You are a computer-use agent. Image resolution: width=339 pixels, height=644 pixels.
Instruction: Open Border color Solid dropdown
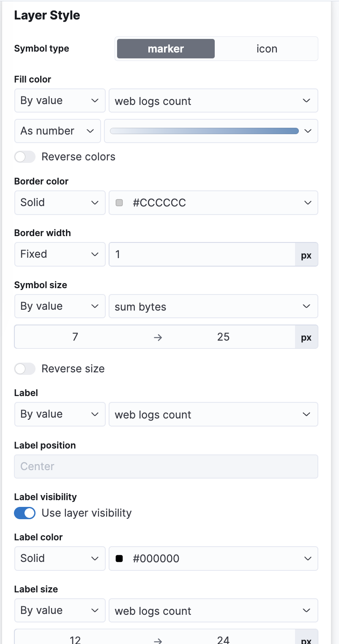pyautogui.click(x=60, y=203)
